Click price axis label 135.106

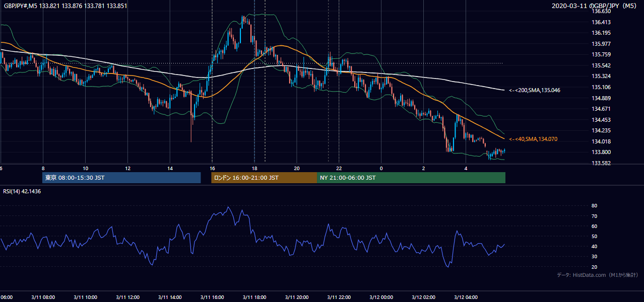tap(602, 87)
